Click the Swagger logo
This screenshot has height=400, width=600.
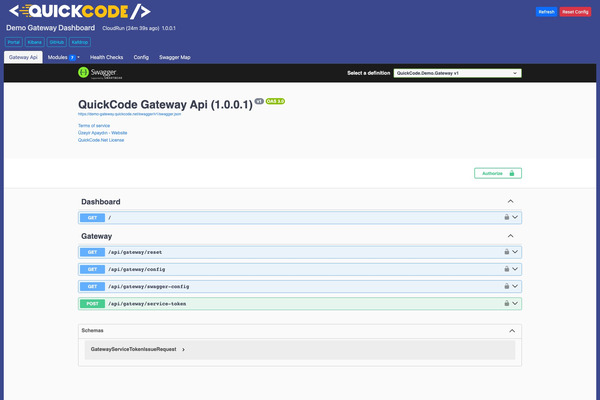point(100,73)
